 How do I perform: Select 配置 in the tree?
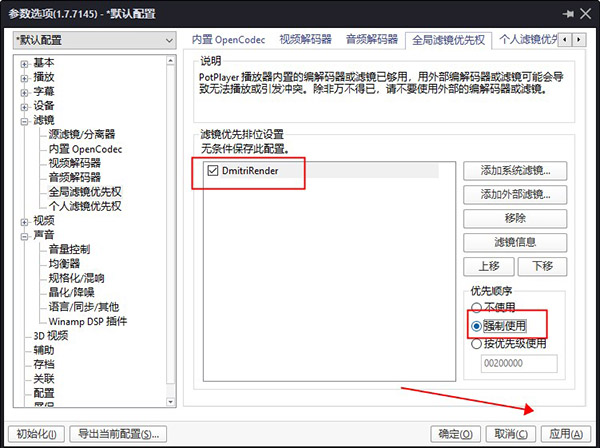click(x=44, y=393)
